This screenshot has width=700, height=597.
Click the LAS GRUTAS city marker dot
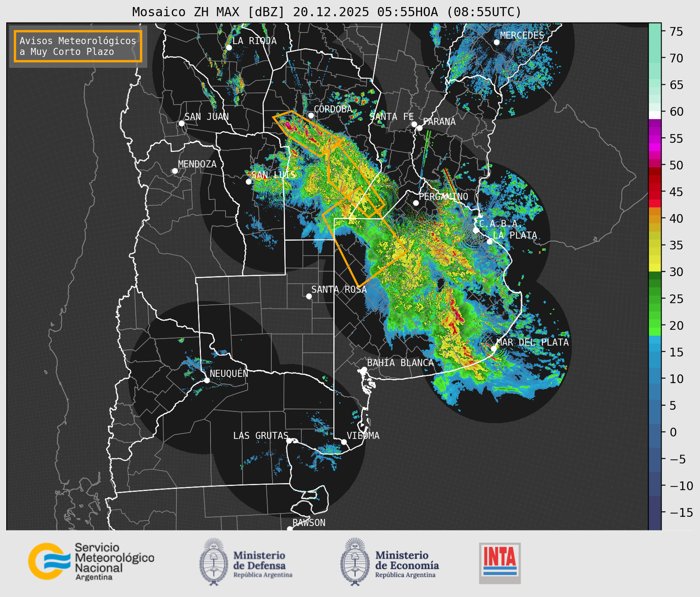(x=289, y=441)
